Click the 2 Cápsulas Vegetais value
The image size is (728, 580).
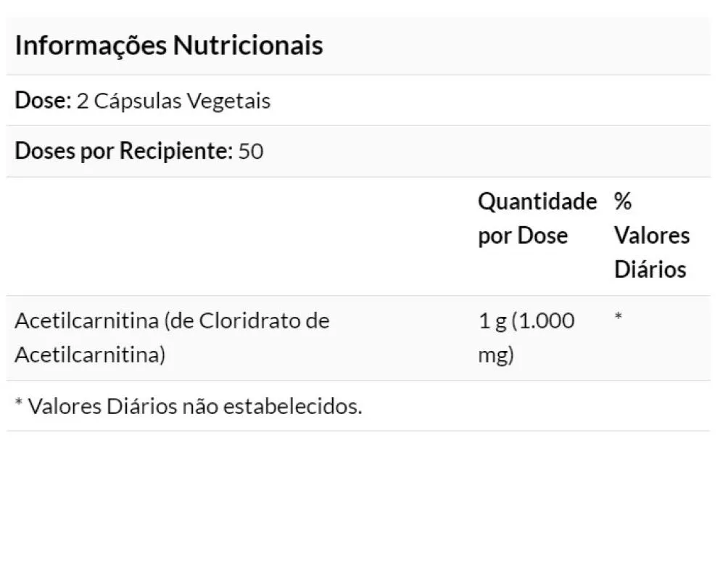(x=173, y=101)
